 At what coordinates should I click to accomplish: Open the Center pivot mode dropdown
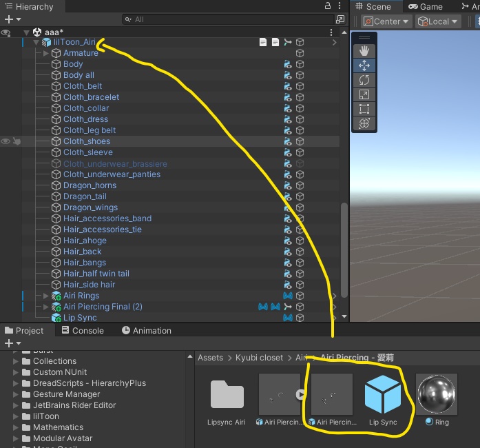(x=386, y=21)
